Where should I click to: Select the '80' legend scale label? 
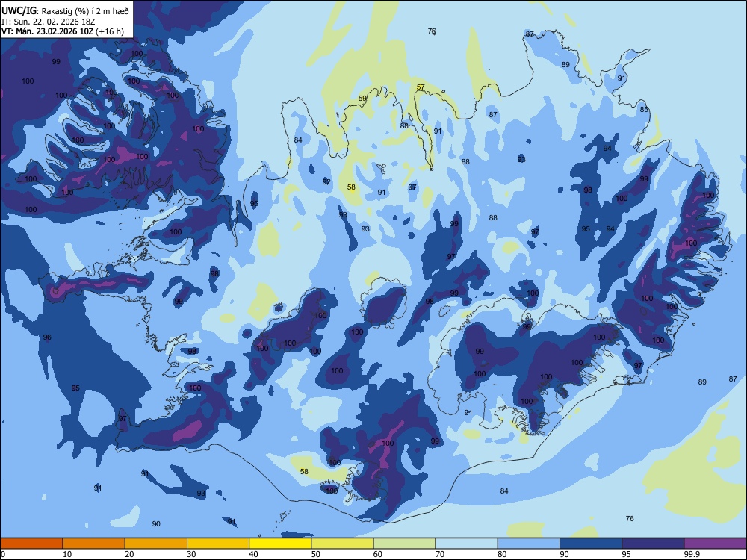[502, 554]
